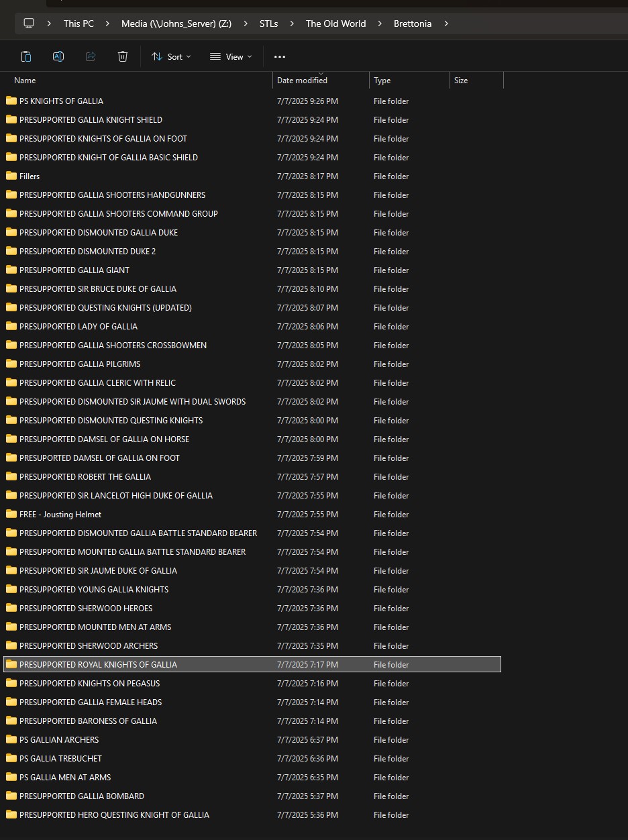628x840 pixels.
Task: Select folder icon of PRESUPPORTED BARONESS OF GALLIA
Action: click(x=11, y=721)
